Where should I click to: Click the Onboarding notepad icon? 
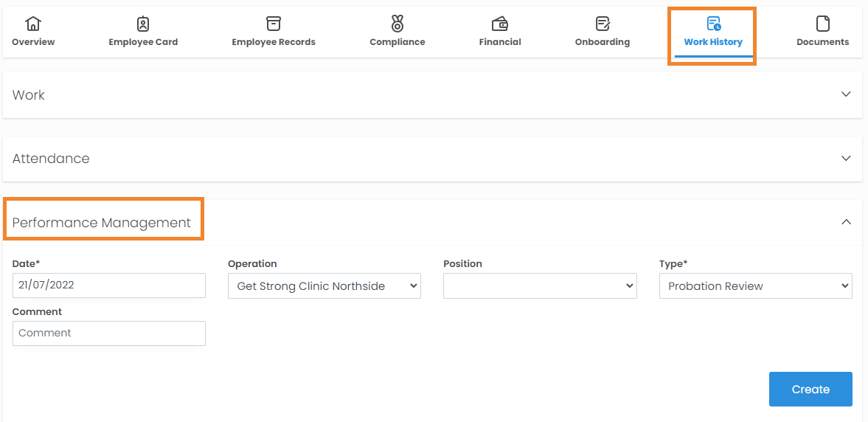point(603,24)
